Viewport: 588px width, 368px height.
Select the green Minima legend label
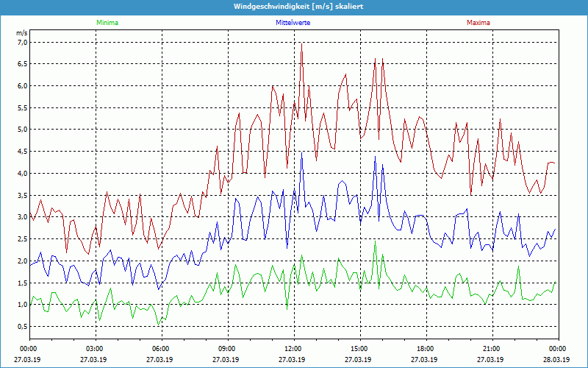point(107,23)
